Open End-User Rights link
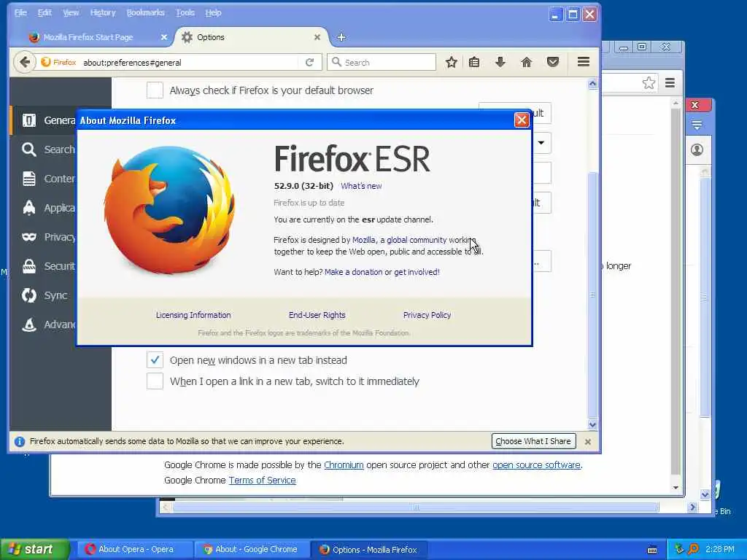 click(x=317, y=315)
